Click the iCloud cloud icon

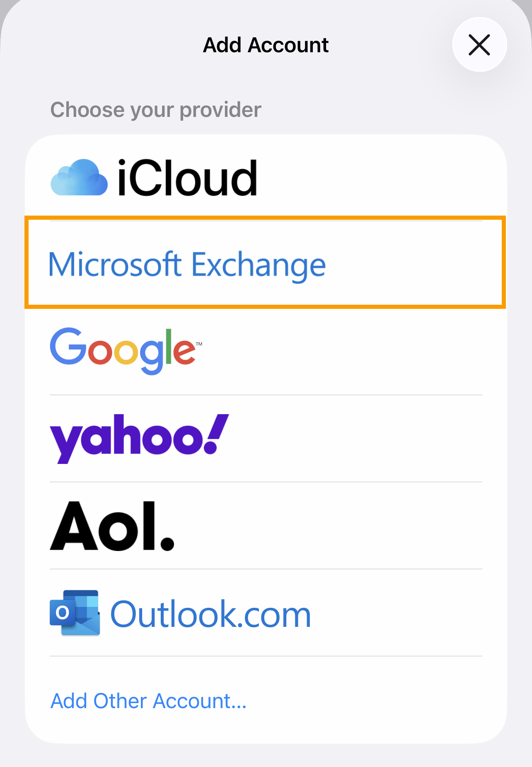tap(79, 177)
